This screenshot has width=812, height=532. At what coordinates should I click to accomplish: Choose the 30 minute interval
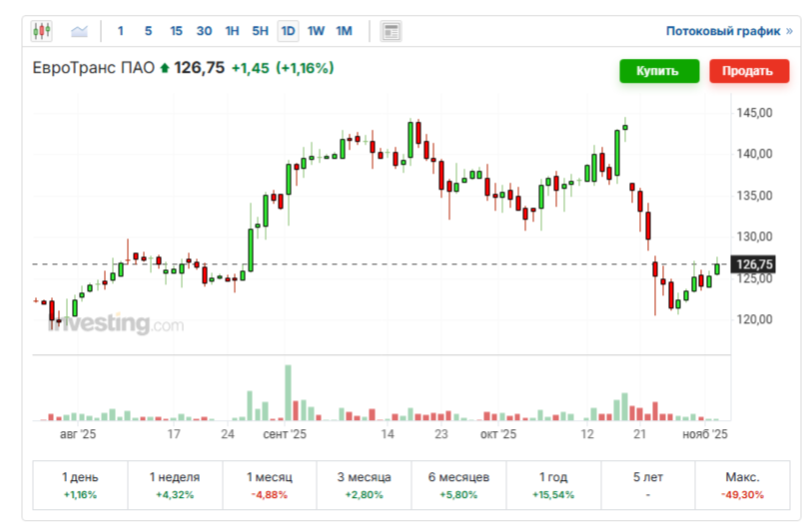pos(204,31)
